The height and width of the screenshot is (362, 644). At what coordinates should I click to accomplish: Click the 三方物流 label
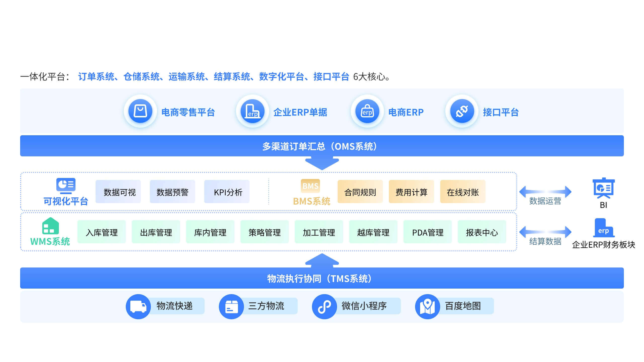(266, 306)
